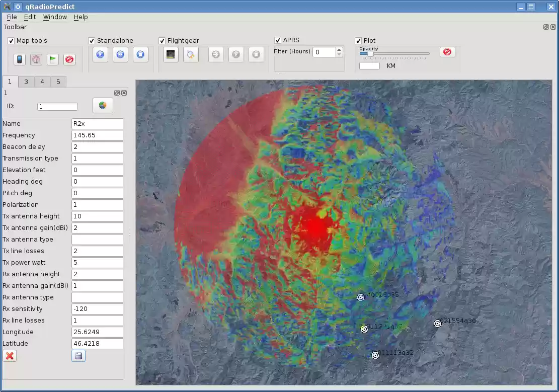
Task: Disable the APRS checkbox
Action: pos(277,40)
